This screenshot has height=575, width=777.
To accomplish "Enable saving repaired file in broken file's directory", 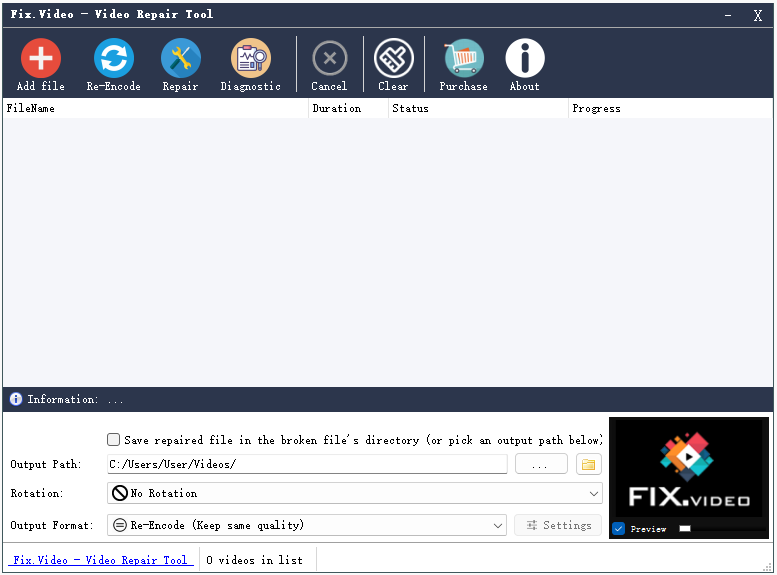I will pos(113,440).
